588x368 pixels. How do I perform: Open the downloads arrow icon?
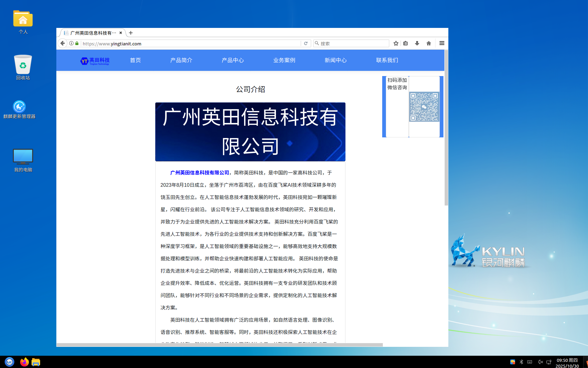point(417,43)
